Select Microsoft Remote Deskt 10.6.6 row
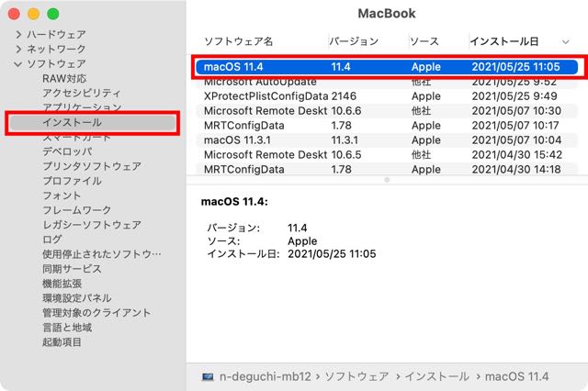This screenshot has width=588, height=391. 387,111
